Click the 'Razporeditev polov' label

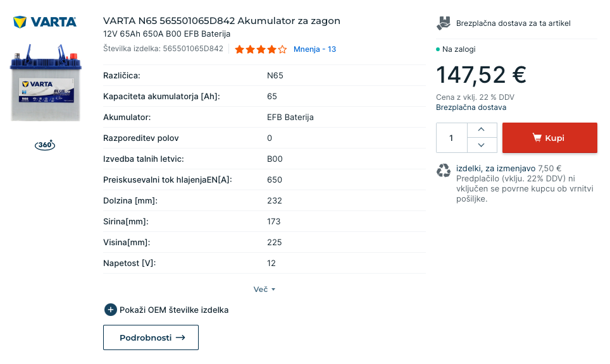pos(141,138)
